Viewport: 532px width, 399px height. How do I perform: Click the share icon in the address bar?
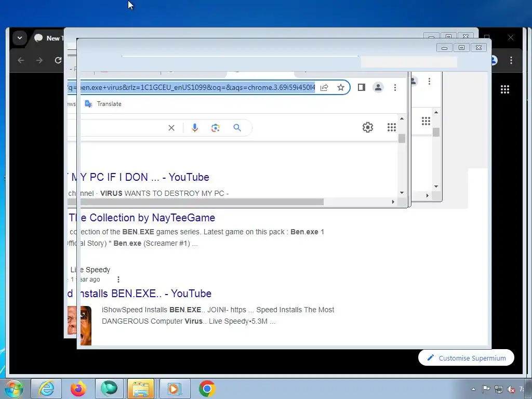coord(324,87)
